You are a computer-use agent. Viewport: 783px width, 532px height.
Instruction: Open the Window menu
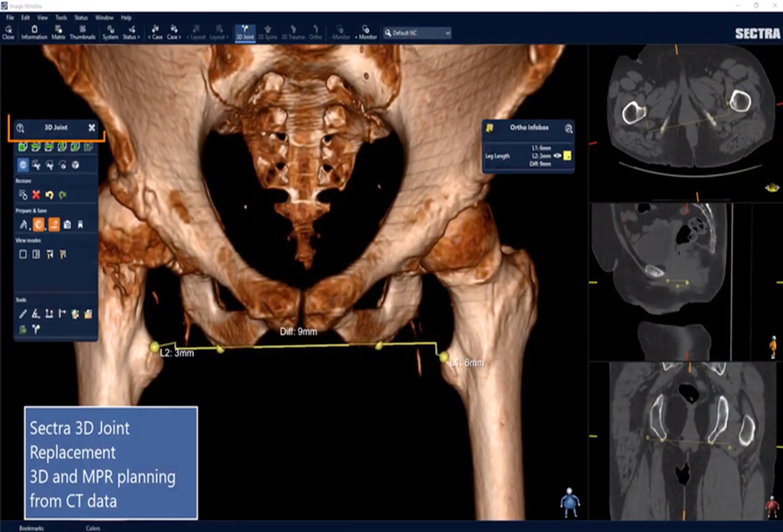(104, 18)
